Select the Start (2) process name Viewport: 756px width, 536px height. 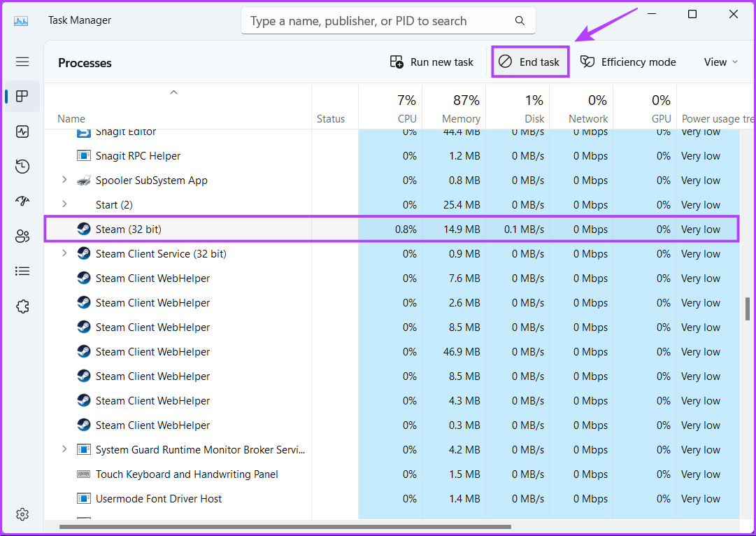point(114,204)
